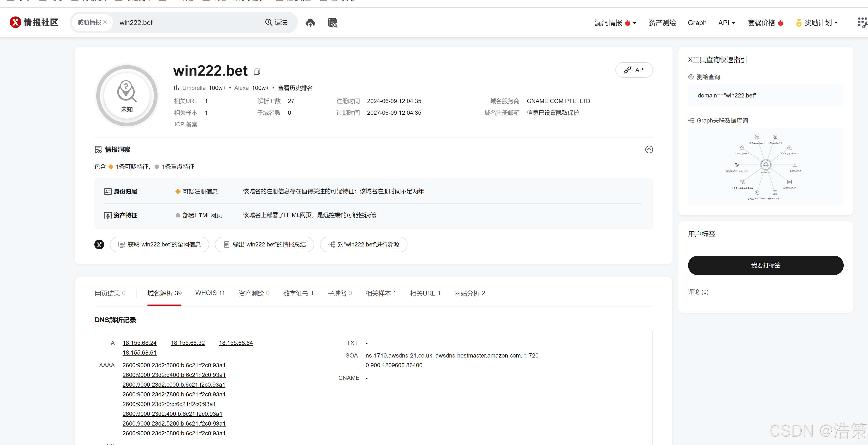
Task: Copy the win222.bet domain name
Action: (257, 71)
